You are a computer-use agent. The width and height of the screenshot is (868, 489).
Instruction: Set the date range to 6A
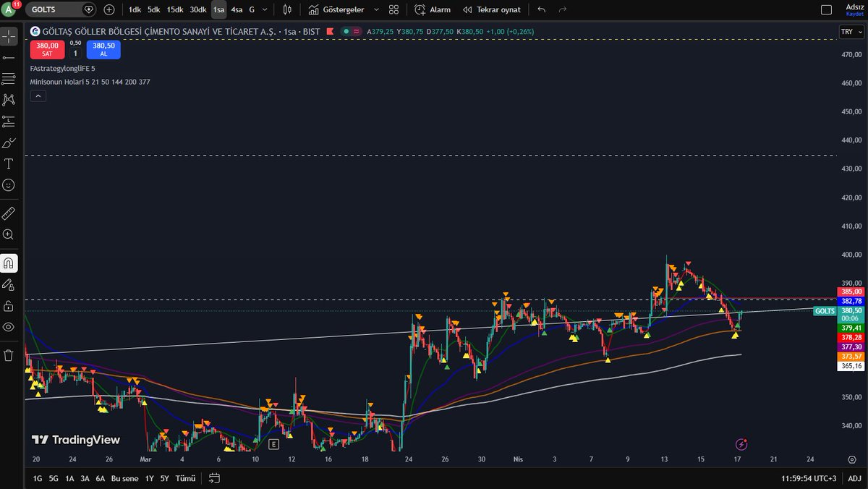101,478
